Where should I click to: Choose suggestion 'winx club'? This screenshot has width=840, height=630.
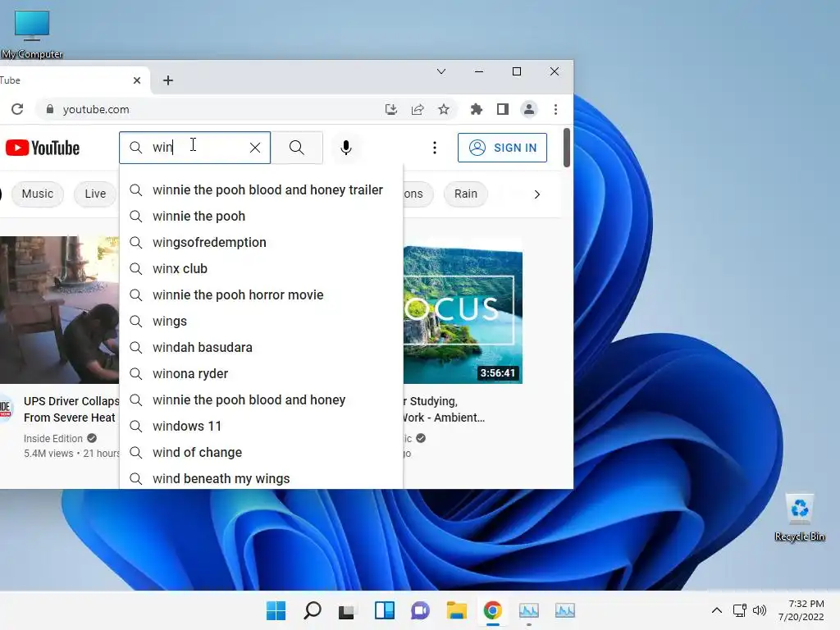click(x=262, y=268)
